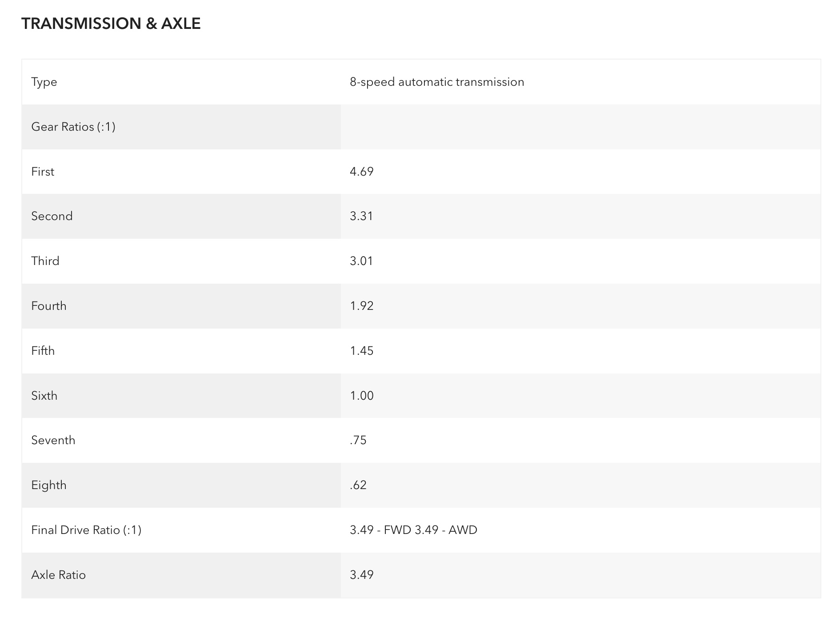Select the 1.92 ratio value
The width and height of the screenshot is (840, 618).
point(362,306)
